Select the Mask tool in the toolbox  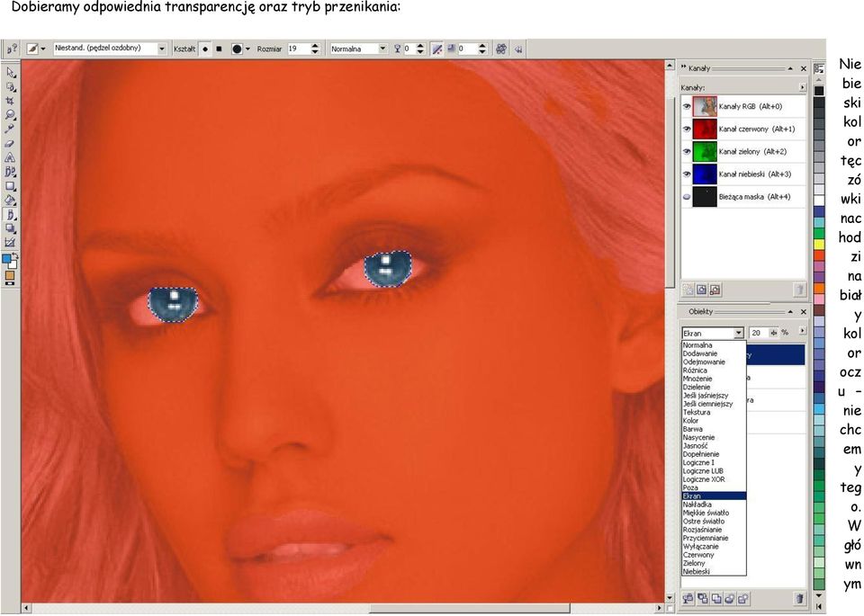pos(11,87)
